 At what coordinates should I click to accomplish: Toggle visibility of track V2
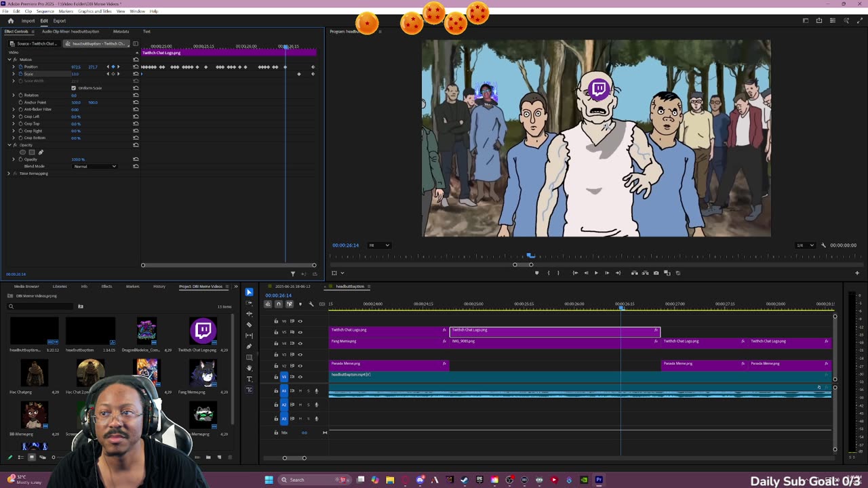click(x=300, y=366)
